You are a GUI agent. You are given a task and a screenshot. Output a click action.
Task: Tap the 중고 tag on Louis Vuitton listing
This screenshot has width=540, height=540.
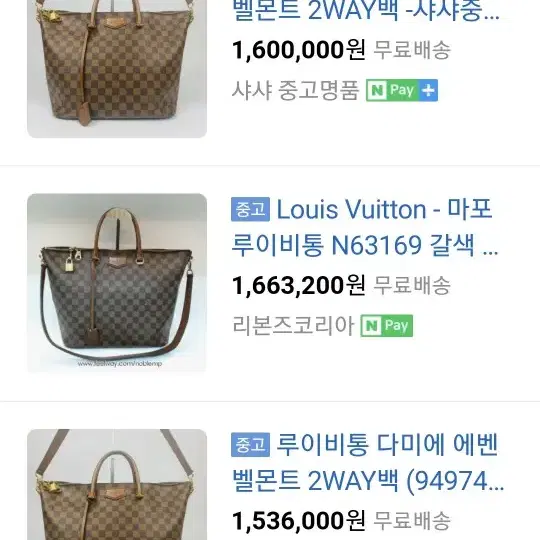(250, 209)
